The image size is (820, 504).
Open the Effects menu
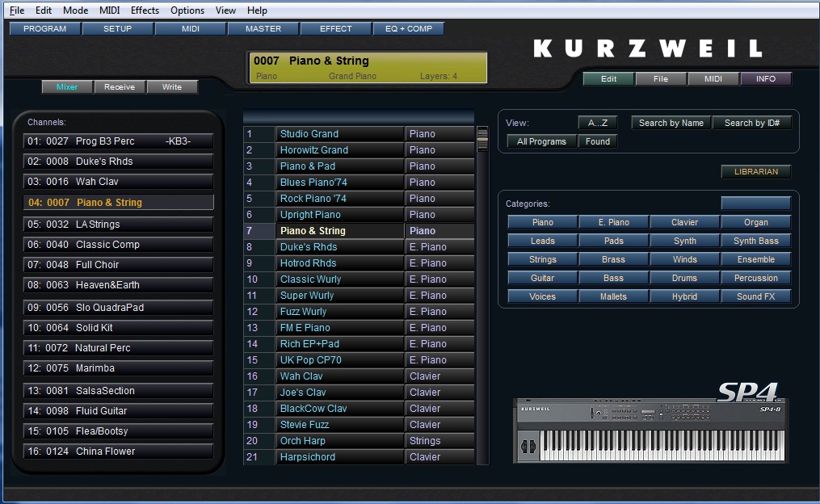tap(145, 10)
